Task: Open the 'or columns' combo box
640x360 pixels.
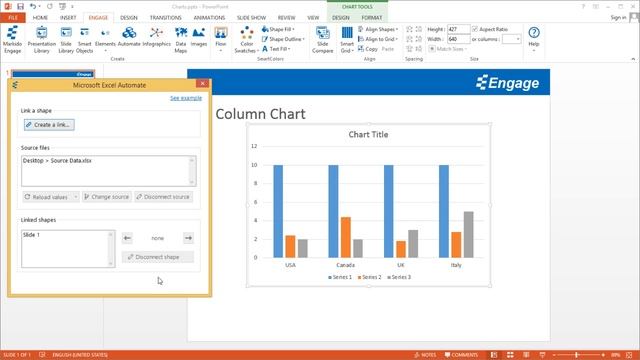Action: pos(511,39)
